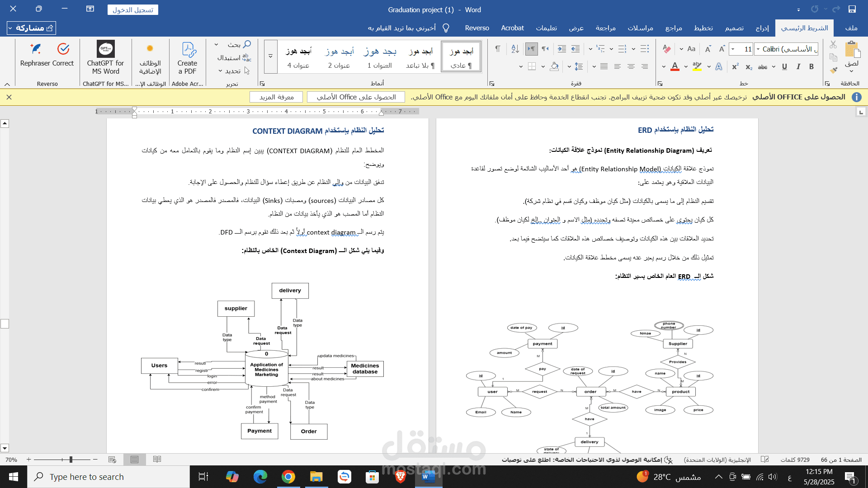Open the ملف (File) tab
The image size is (868, 488).
coord(851,28)
